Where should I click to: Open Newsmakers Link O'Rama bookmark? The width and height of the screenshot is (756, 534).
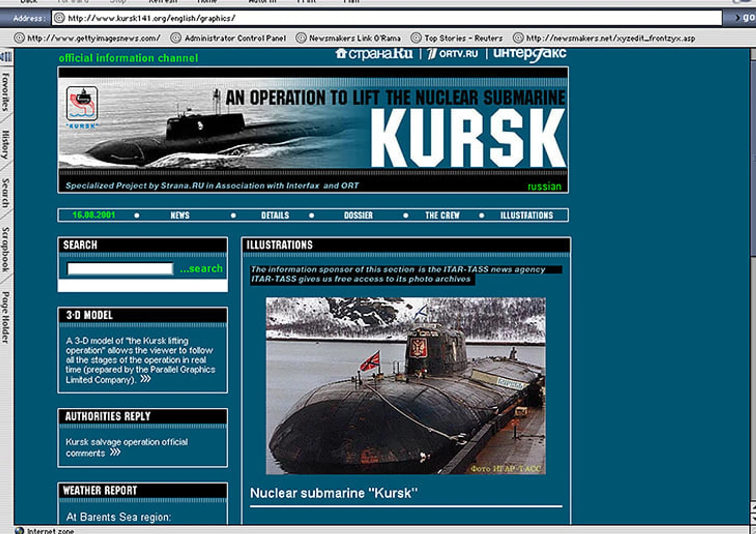pos(355,38)
